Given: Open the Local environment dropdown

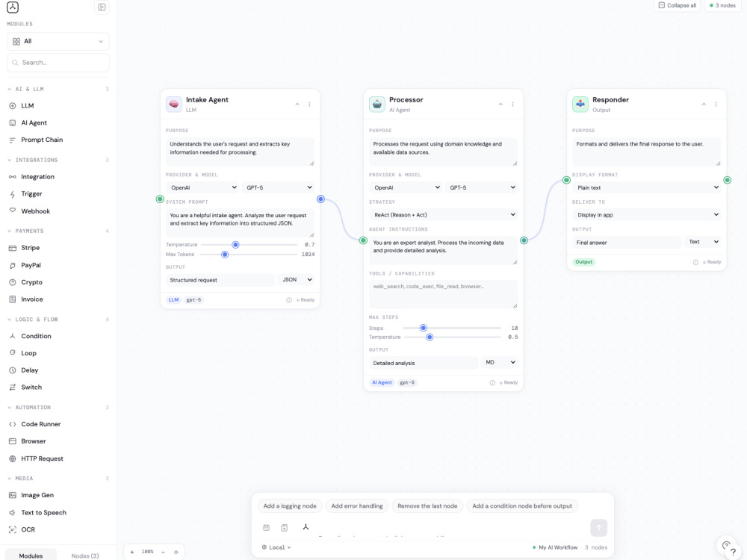Looking at the screenshot, I should [x=276, y=547].
